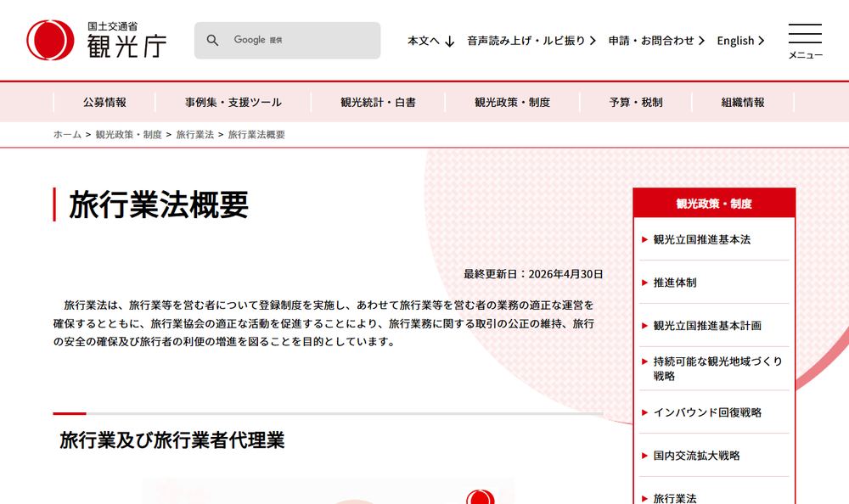Click chevron next to 申請・お問合わせ
849x504 pixels.
coord(702,41)
